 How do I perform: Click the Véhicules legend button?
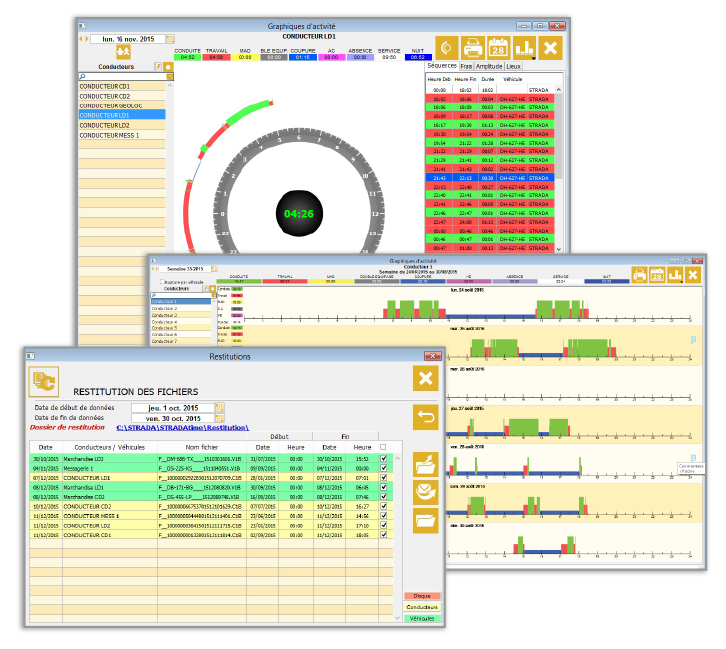pos(422,618)
